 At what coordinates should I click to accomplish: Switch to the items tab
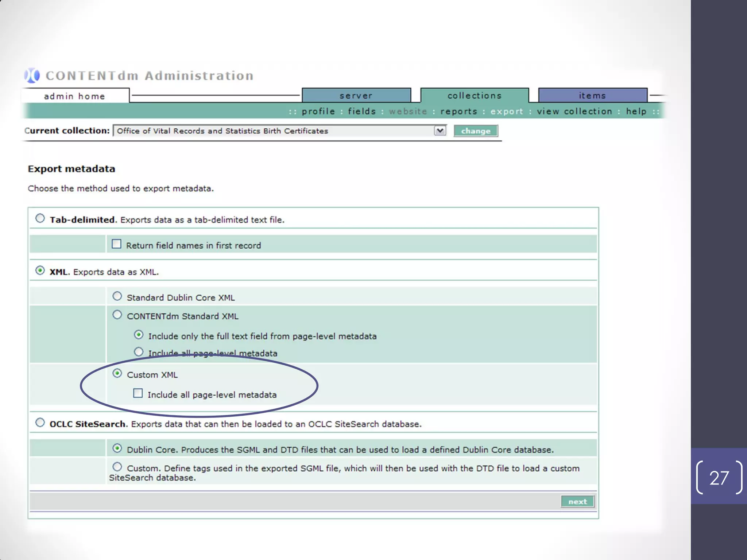pyautogui.click(x=592, y=96)
